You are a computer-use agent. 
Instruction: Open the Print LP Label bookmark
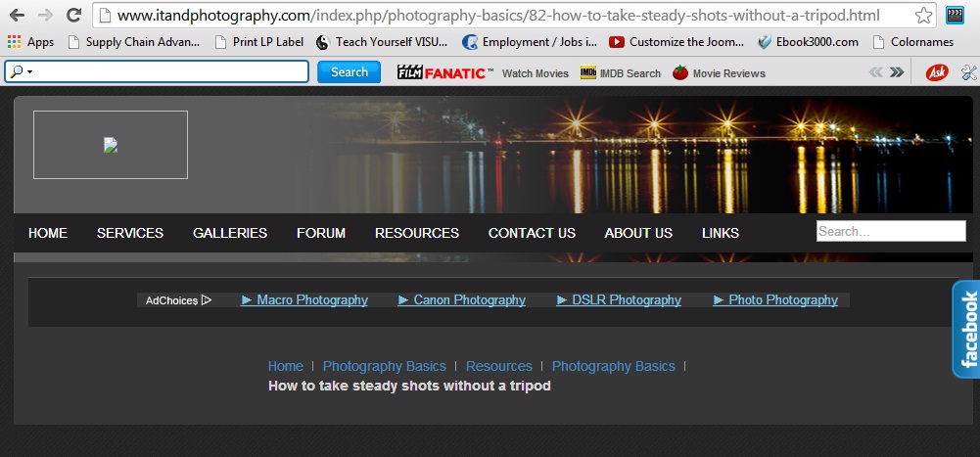click(x=258, y=42)
